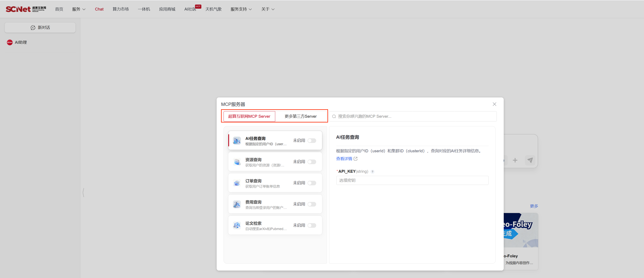Switch to 更多第三方Server tab
This screenshot has height=278, width=644.
click(300, 116)
